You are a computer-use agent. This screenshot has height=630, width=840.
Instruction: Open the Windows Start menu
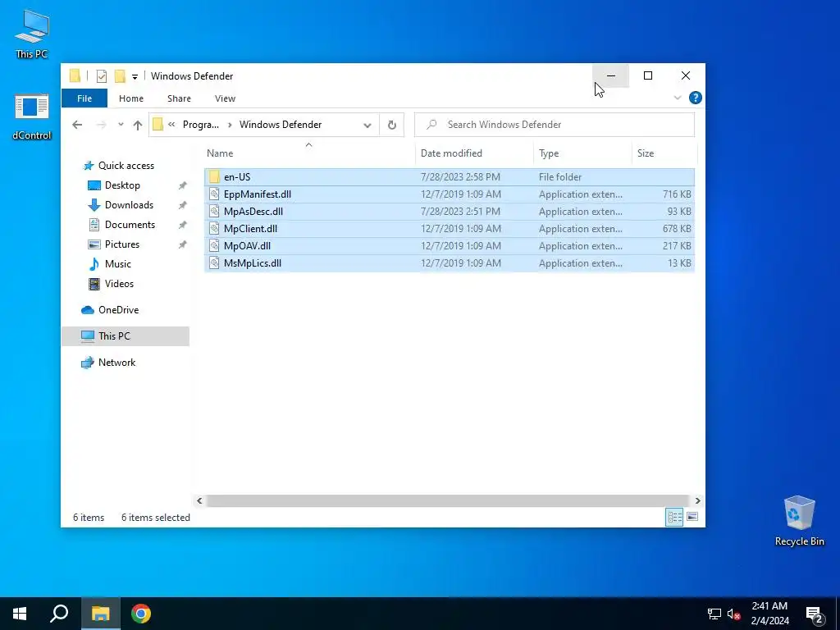[x=20, y=614]
